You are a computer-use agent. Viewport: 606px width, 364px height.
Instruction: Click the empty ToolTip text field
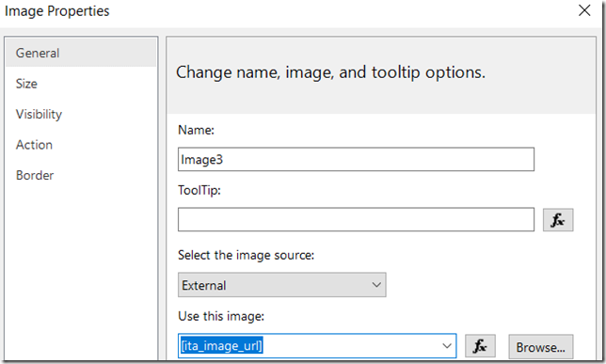(x=356, y=219)
